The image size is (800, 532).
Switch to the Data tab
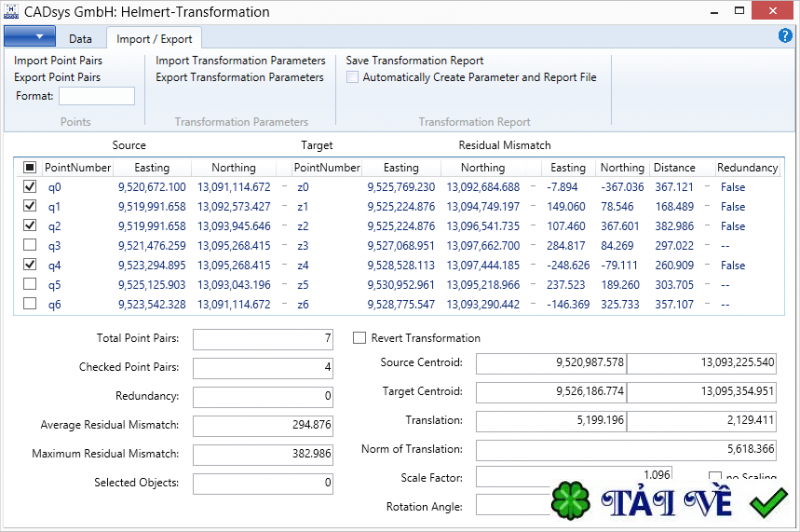coord(81,39)
